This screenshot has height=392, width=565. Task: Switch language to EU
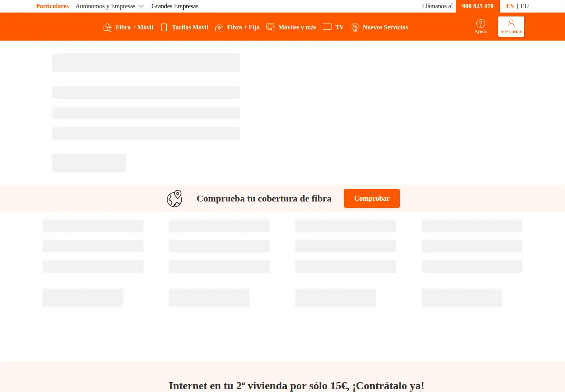pyautogui.click(x=525, y=6)
